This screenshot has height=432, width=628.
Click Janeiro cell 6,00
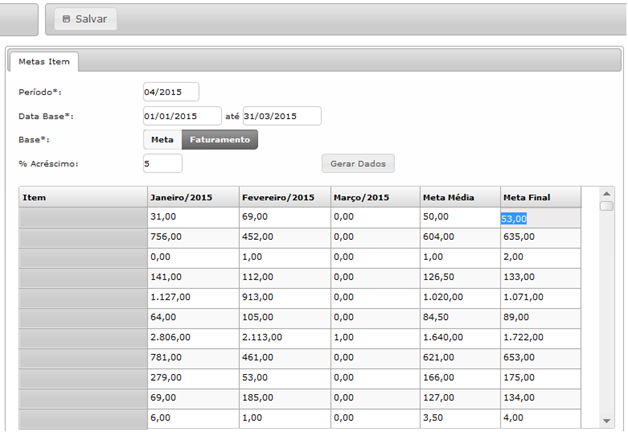tap(193, 418)
